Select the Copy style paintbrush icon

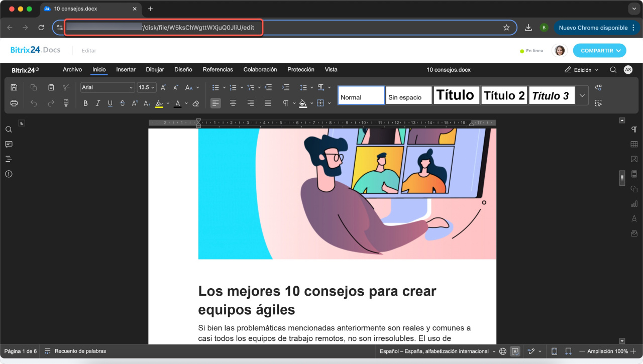(x=66, y=103)
